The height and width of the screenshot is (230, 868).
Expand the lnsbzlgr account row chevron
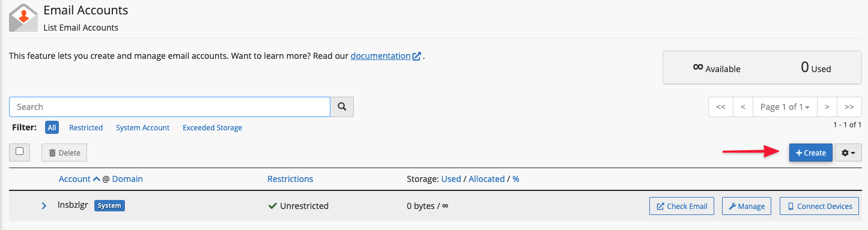pyautogui.click(x=44, y=206)
